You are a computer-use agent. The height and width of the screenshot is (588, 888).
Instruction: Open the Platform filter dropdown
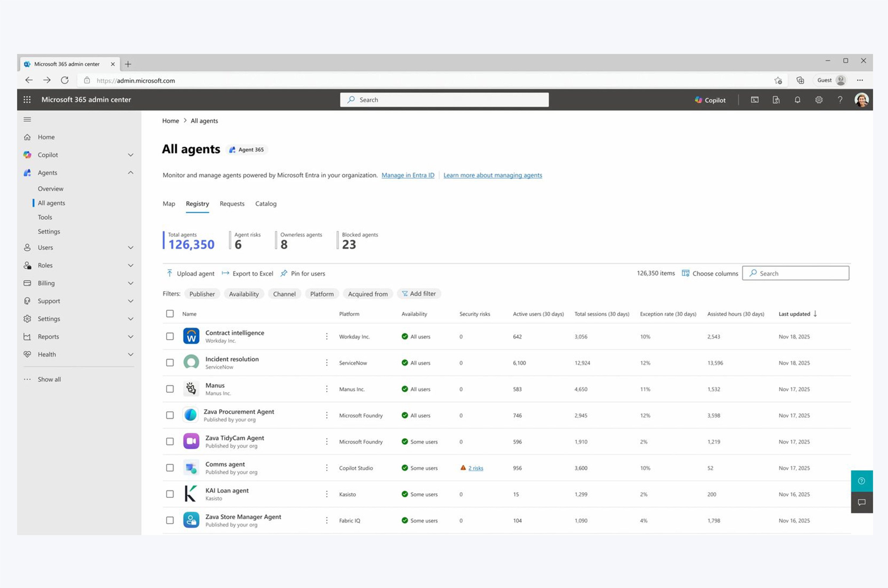[x=322, y=294]
